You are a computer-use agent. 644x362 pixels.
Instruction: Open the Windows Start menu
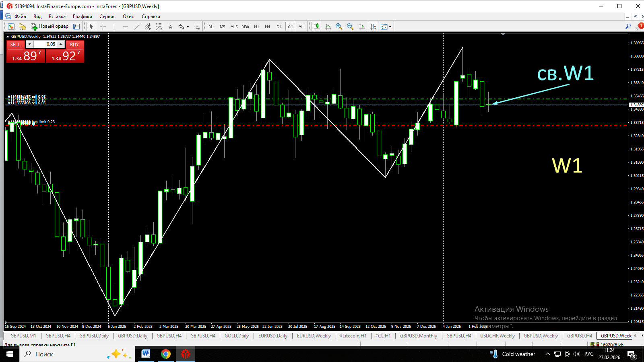[10, 354]
